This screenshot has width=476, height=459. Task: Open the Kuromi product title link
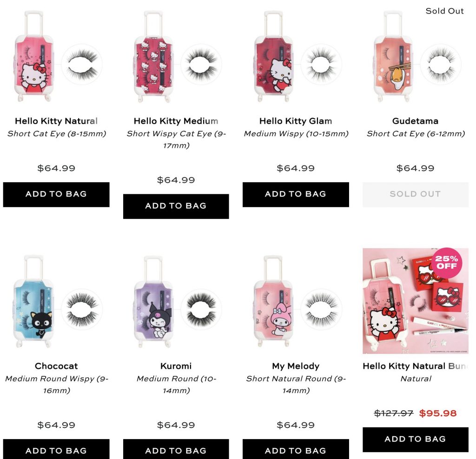(176, 366)
